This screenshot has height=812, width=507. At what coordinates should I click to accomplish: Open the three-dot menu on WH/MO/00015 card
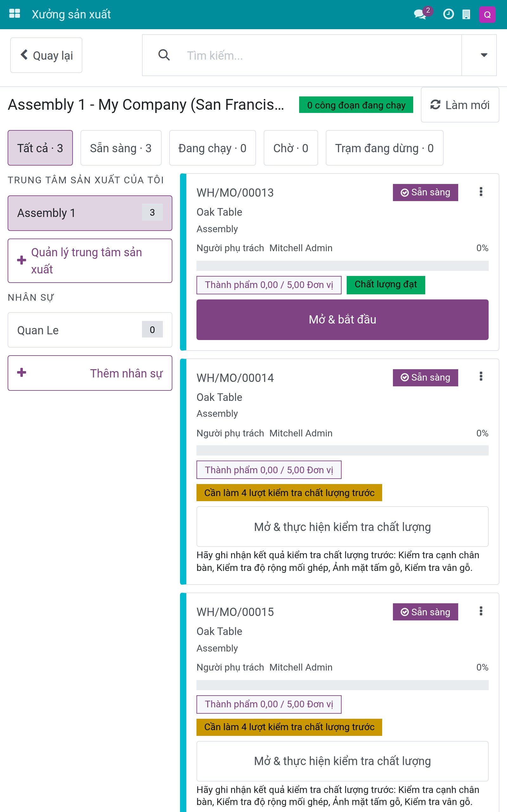(x=481, y=611)
